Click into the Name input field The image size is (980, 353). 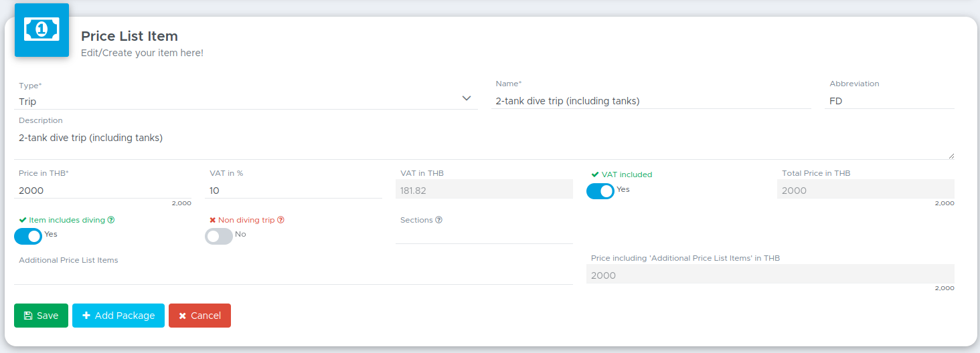point(651,101)
